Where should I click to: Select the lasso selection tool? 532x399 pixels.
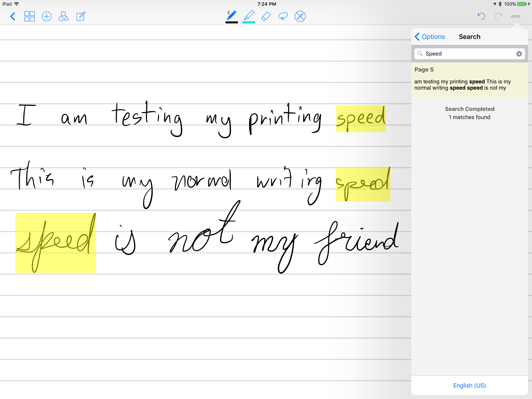(x=283, y=16)
